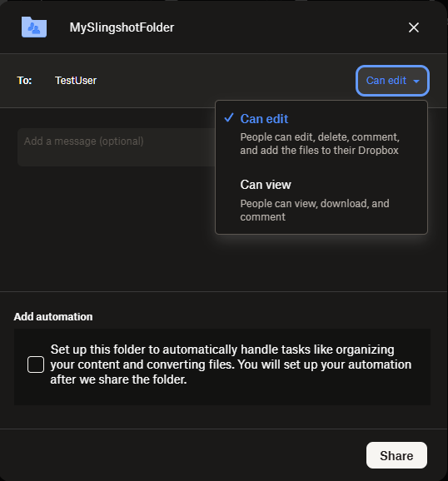Click the automation description text starting 'Set up this folder'
448x481 pixels.
[x=231, y=364]
